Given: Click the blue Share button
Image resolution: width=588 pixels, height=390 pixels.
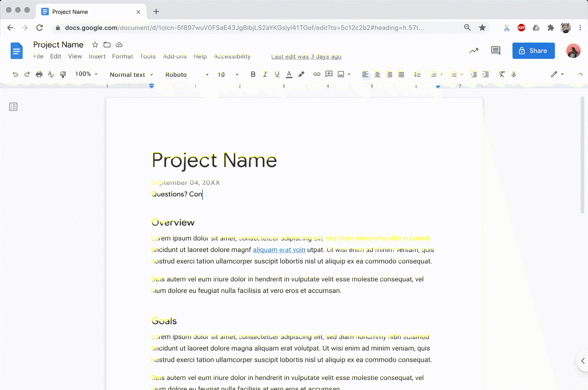Looking at the screenshot, I should point(533,51).
